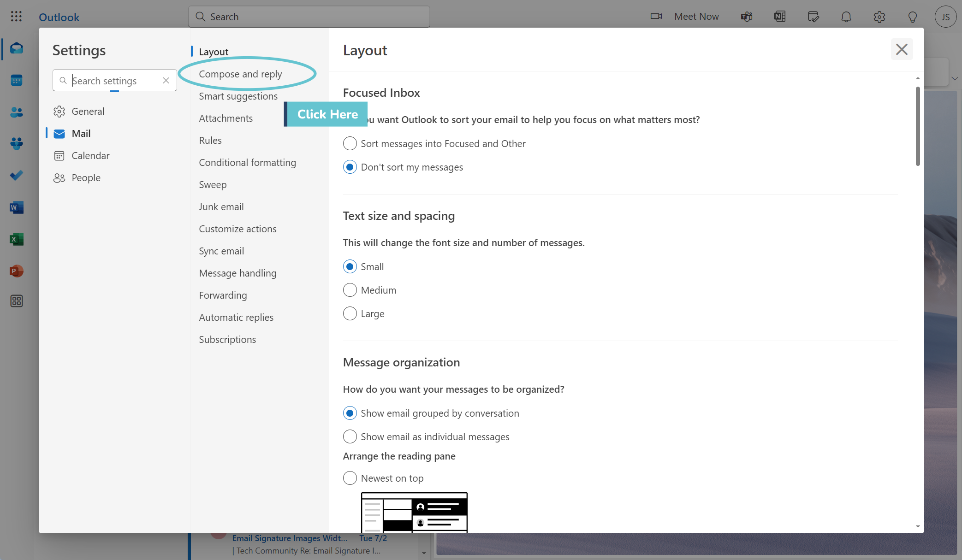Navigate to Conditional formatting settings

(x=247, y=162)
